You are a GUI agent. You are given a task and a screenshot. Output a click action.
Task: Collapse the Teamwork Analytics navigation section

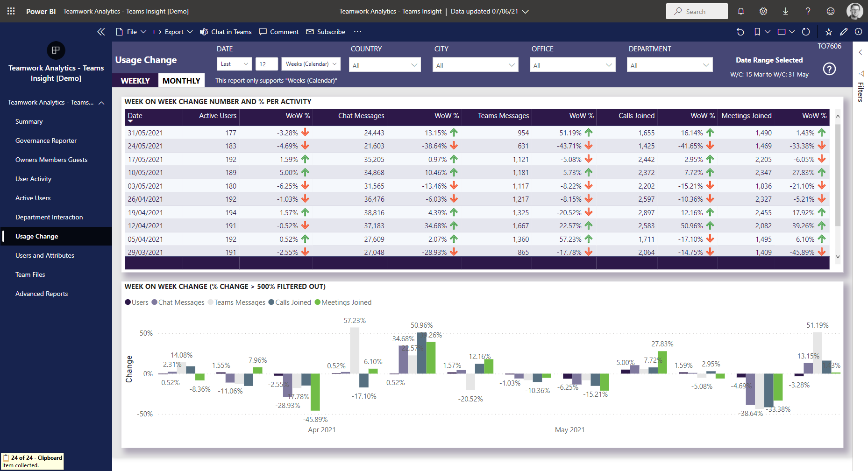pos(101,103)
